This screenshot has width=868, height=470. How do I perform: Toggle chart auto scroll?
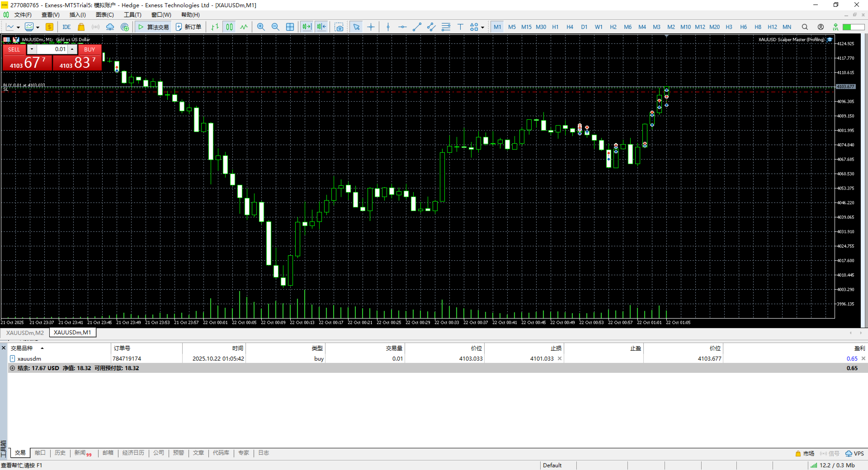click(307, 27)
